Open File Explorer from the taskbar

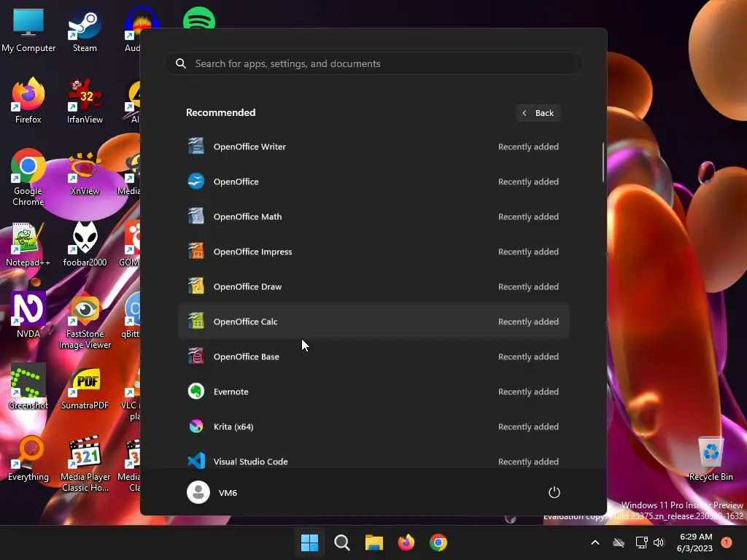374,542
